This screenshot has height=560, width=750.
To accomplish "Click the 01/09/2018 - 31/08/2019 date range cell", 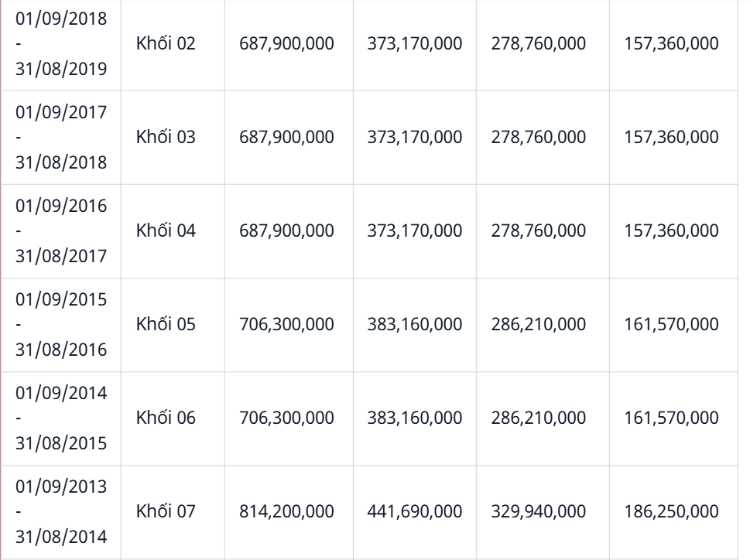I will pyautogui.click(x=61, y=43).
